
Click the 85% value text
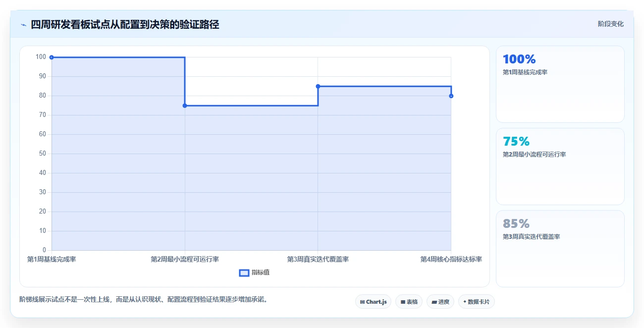click(x=516, y=224)
